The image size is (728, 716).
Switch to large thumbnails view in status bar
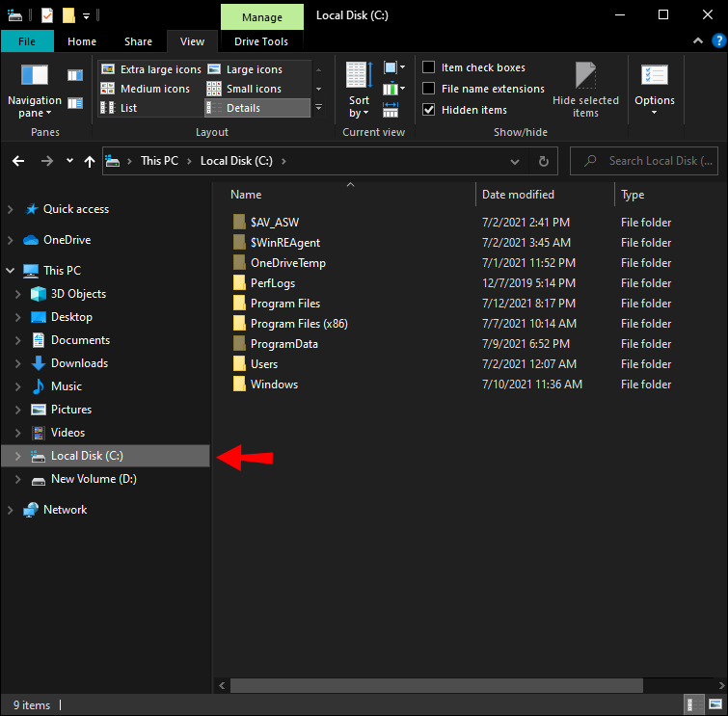[715, 704]
